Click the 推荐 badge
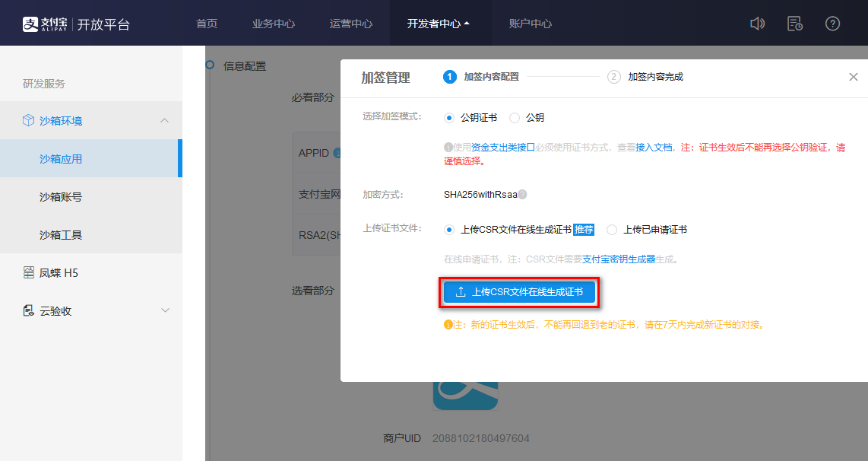Viewport: 868px width, 461px height. pyautogui.click(x=584, y=230)
